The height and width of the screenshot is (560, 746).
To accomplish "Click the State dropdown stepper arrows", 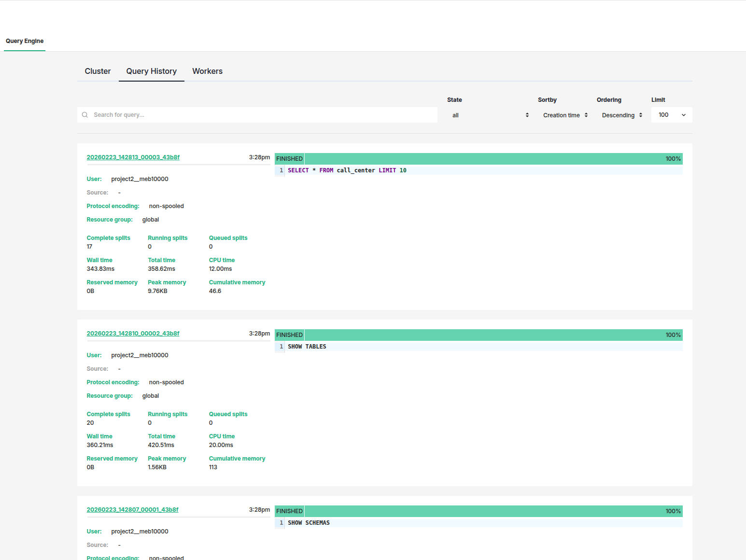I will tap(527, 115).
